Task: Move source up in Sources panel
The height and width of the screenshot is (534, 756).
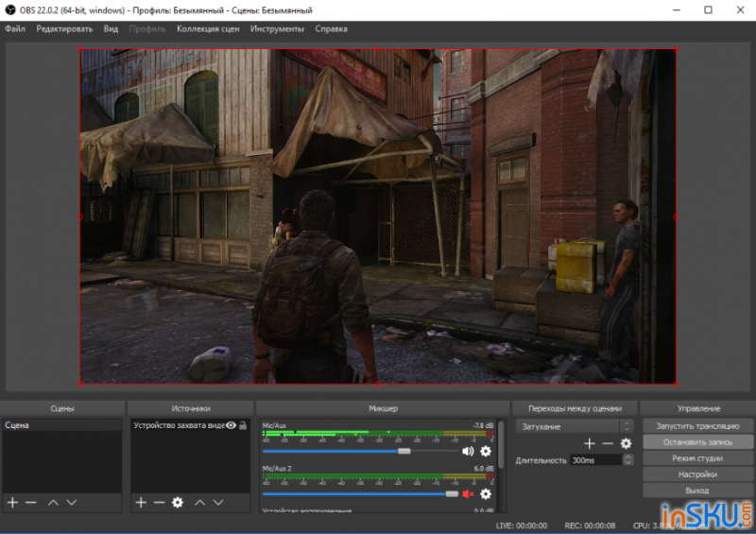Action: pyautogui.click(x=199, y=503)
